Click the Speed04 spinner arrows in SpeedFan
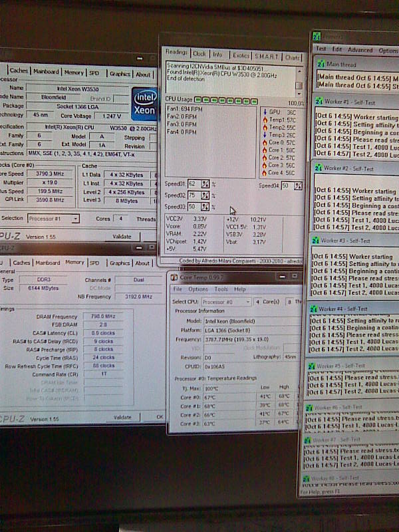This screenshot has width=399, height=532. click(298, 186)
